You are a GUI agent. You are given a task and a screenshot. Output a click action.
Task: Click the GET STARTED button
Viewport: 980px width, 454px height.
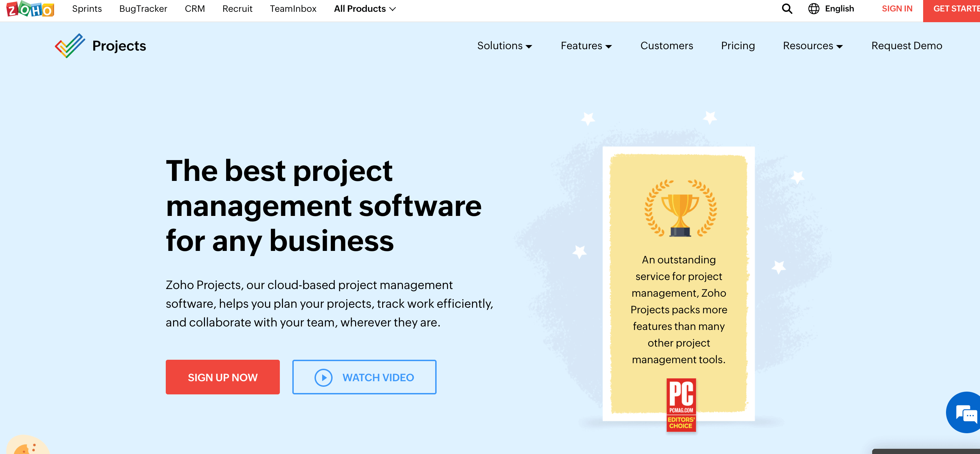click(952, 11)
